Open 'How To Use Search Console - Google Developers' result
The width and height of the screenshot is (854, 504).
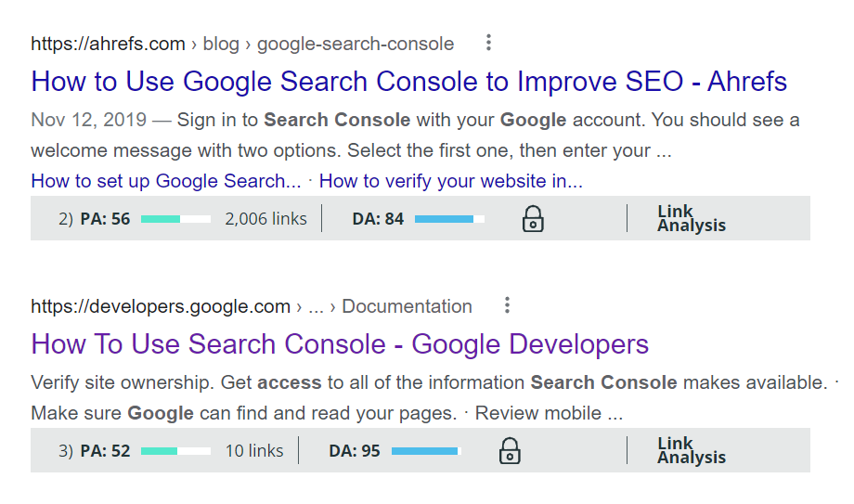(x=340, y=344)
